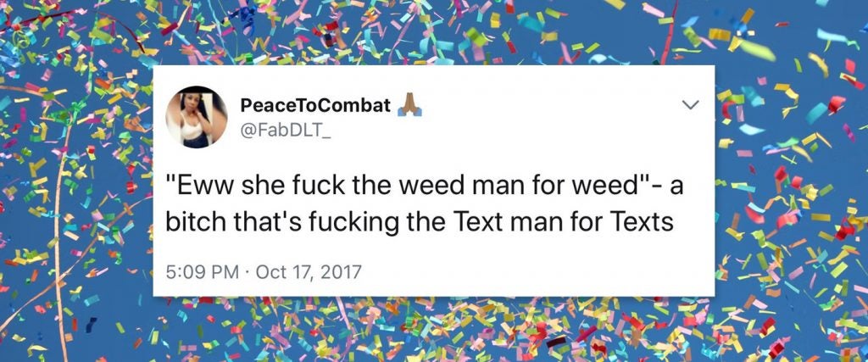Open the tweet options chevron menu
Screen dimensions: 868x362
coord(692,104)
